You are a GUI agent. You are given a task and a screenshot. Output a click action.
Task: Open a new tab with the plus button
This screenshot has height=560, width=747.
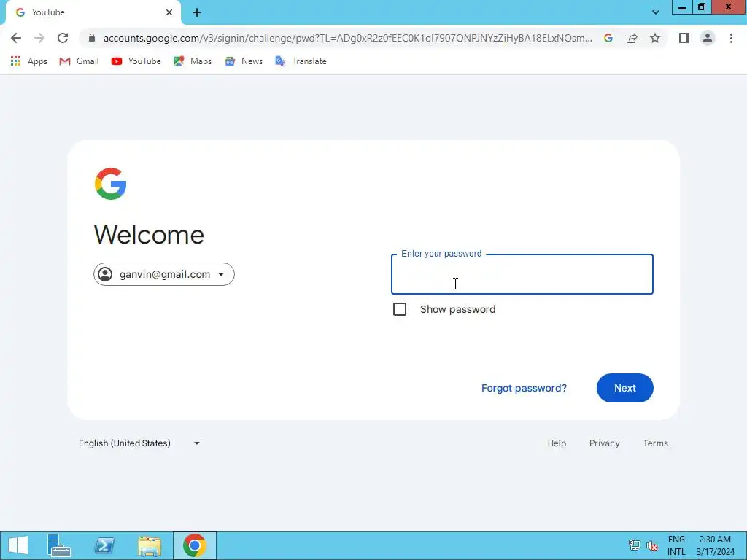point(197,12)
